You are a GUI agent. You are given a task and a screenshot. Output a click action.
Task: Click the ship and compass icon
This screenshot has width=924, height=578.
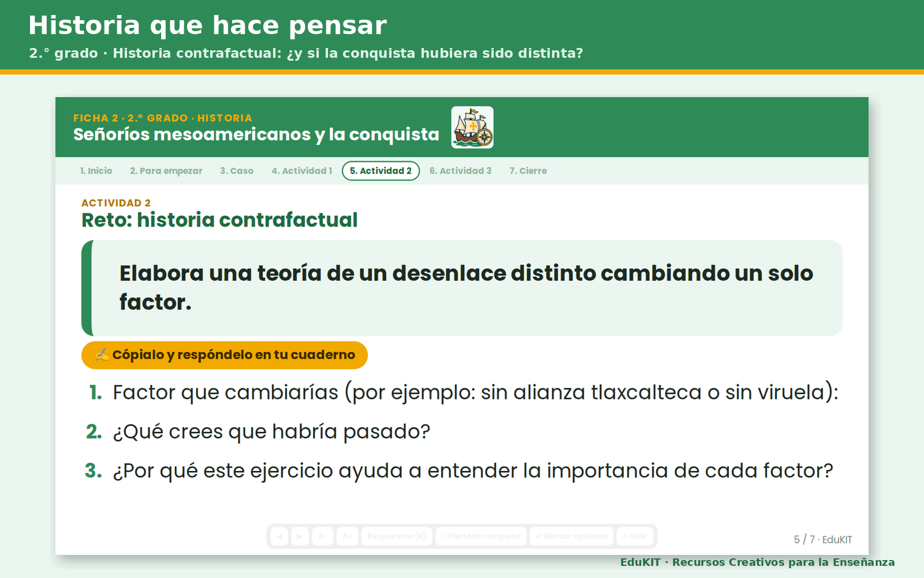(472, 127)
